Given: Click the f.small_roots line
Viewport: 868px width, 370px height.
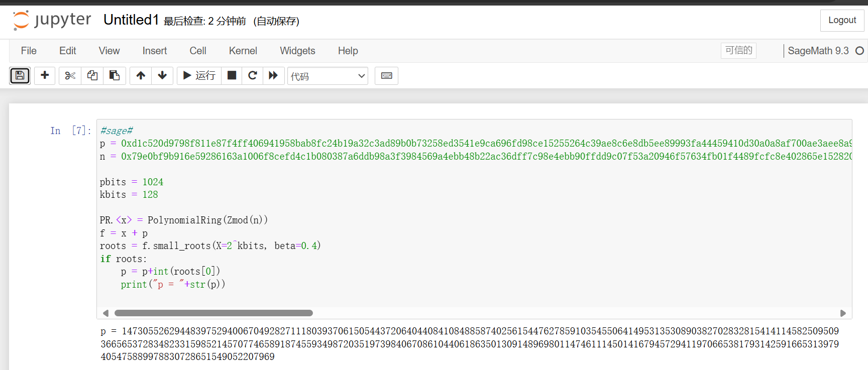Looking at the screenshot, I should (210, 245).
